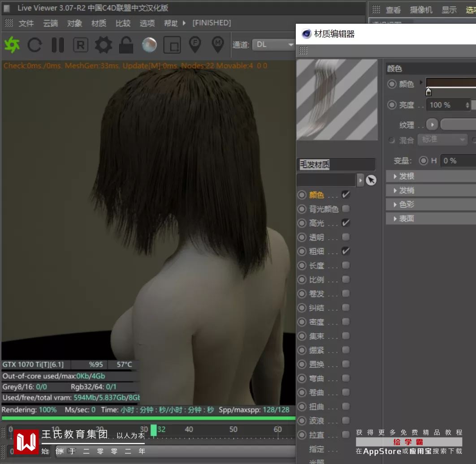The height and width of the screenshot is (464, 476).
Task: Enable the 背光颜色 channel checkbox
Action: [346, 209]
